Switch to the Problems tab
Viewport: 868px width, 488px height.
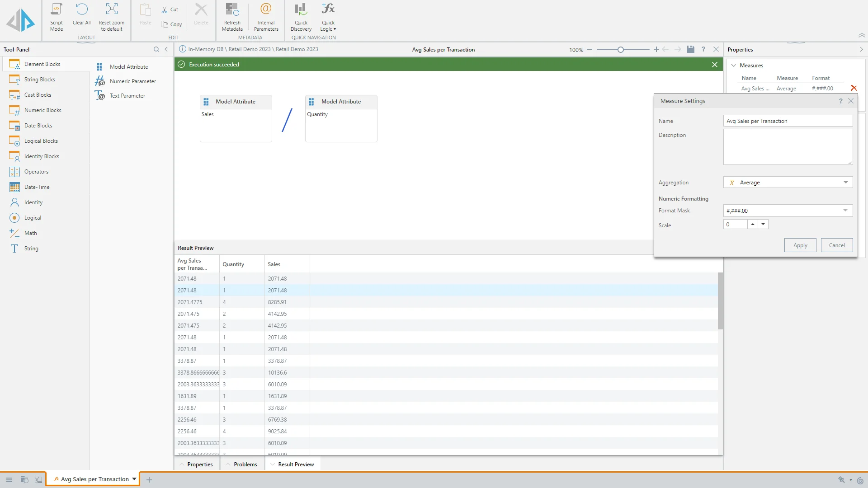pyautogui.click(x=245, y=464)
